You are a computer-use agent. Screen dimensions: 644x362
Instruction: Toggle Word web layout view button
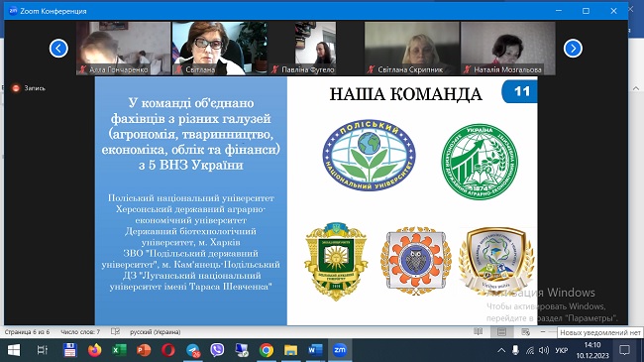click(525, 331)
